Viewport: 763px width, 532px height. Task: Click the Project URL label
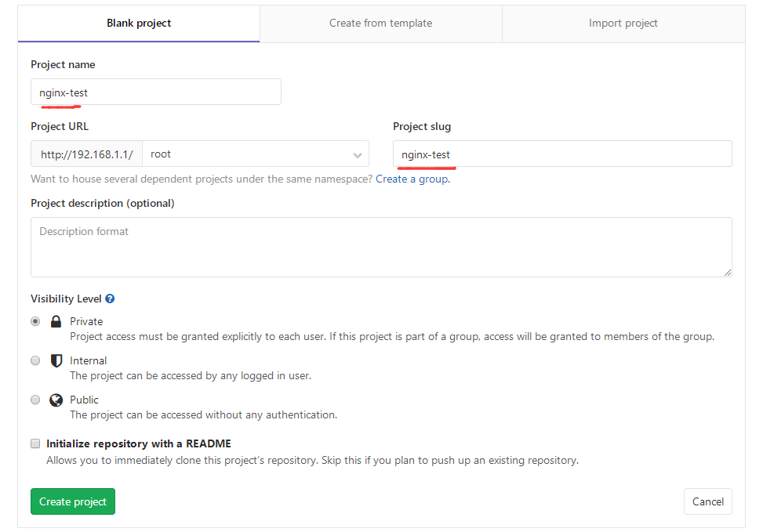point(60,126)
